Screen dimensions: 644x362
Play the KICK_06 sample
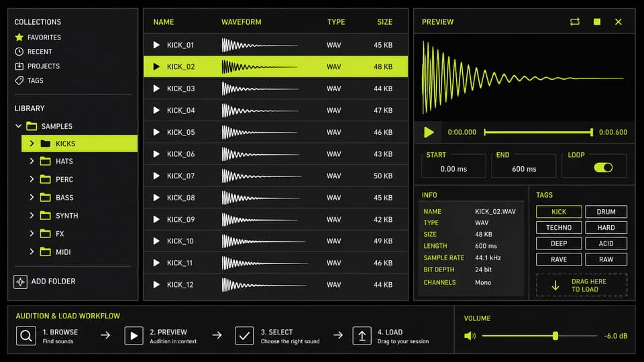(156, 154)
